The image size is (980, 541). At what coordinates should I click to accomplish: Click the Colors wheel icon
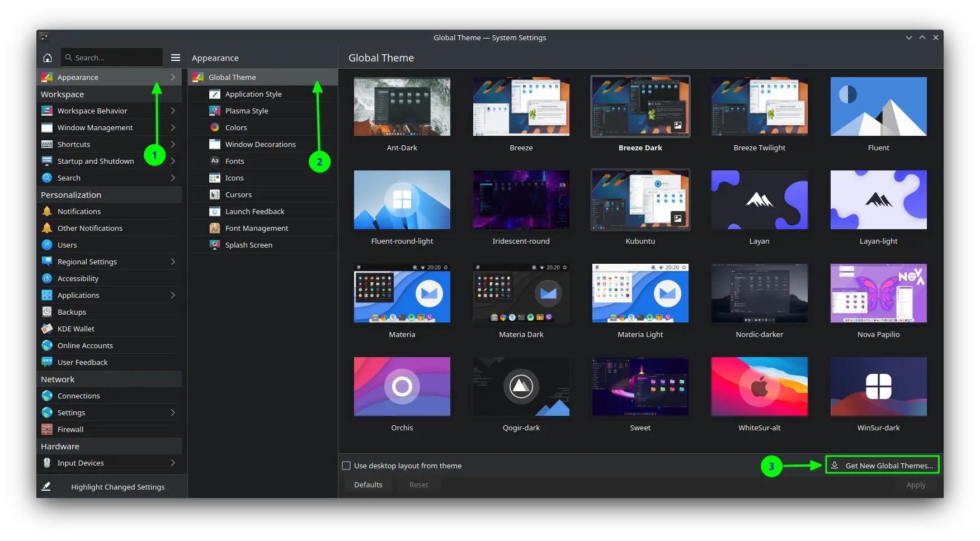pyautogui.click(x=215, y=127)
